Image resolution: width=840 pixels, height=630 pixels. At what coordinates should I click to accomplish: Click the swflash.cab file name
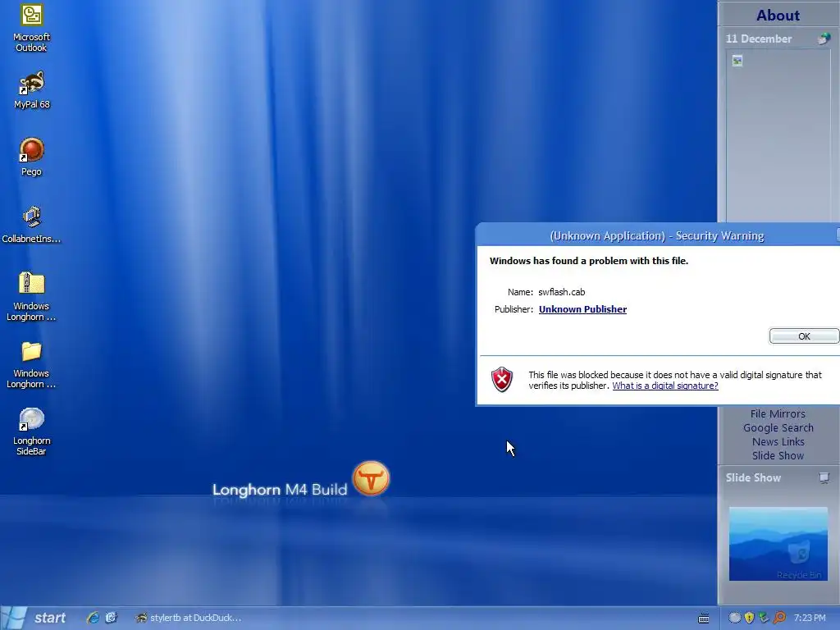561,292
